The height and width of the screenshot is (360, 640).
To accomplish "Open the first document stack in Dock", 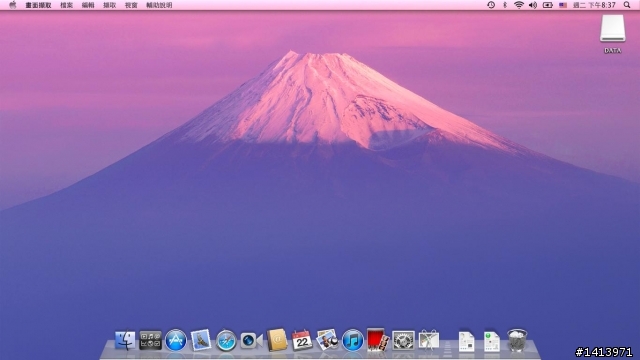I will (x=466, y=342).
